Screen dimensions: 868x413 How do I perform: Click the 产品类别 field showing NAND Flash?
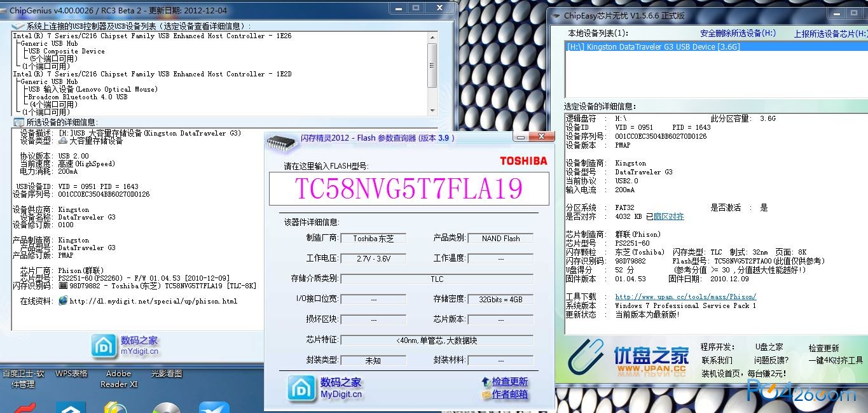tap(500, 239)
